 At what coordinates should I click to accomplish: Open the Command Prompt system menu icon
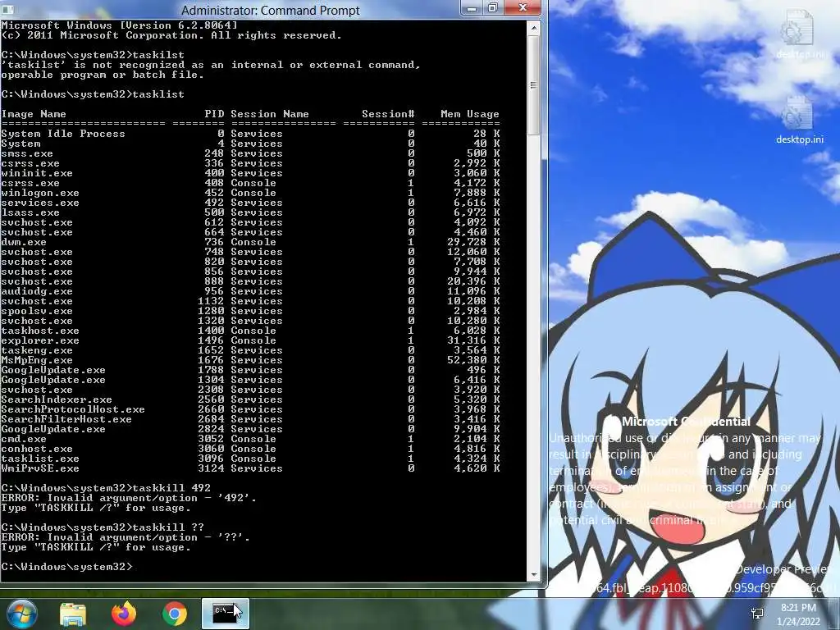coord(7,10)
